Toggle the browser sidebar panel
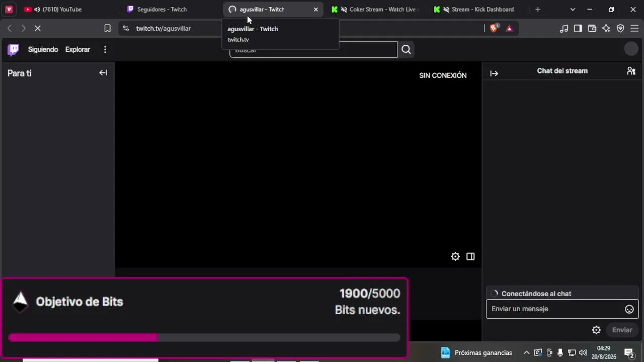The height and width of the screenshot is (362, 644). point(578,28)
